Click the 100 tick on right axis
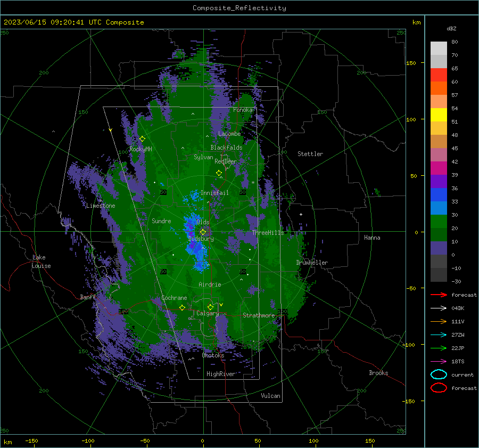This screenshot has width=479, height=448. [x=411, y=119]
